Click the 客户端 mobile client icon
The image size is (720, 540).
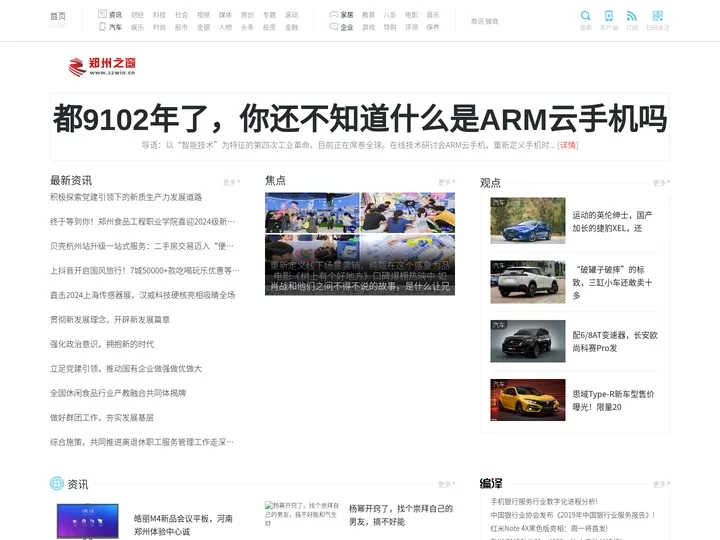pos(609,16)
